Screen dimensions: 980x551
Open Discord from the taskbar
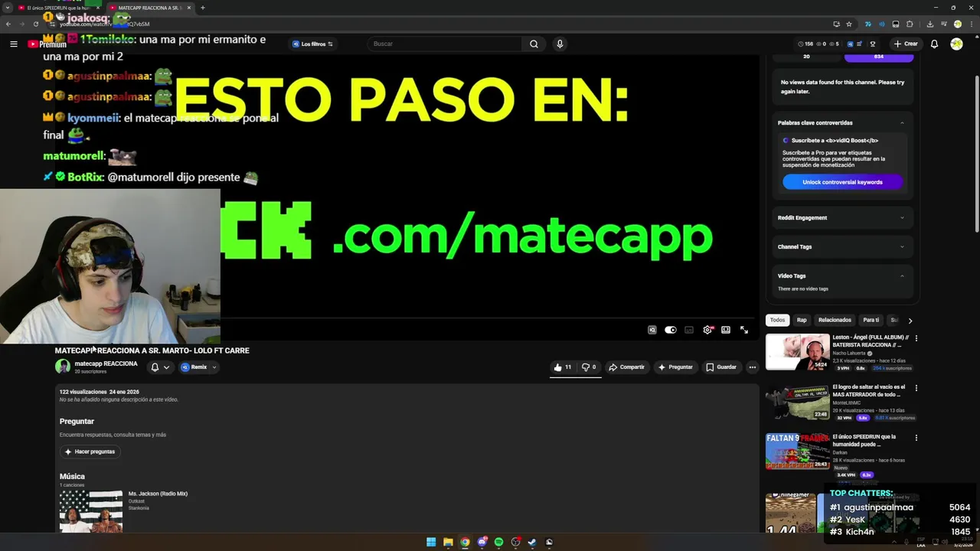[x=482, y=542]
